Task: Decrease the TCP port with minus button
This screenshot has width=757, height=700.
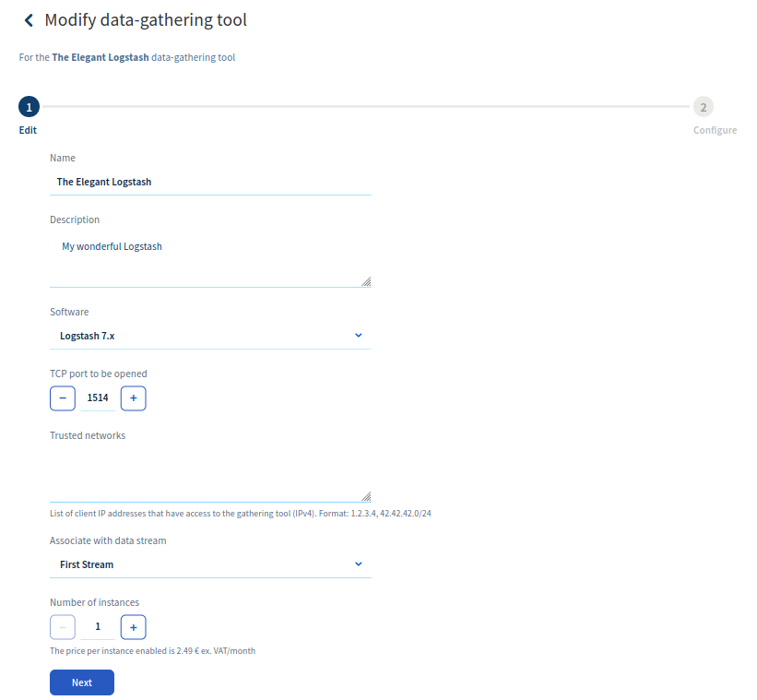Action: click(63, 398)
